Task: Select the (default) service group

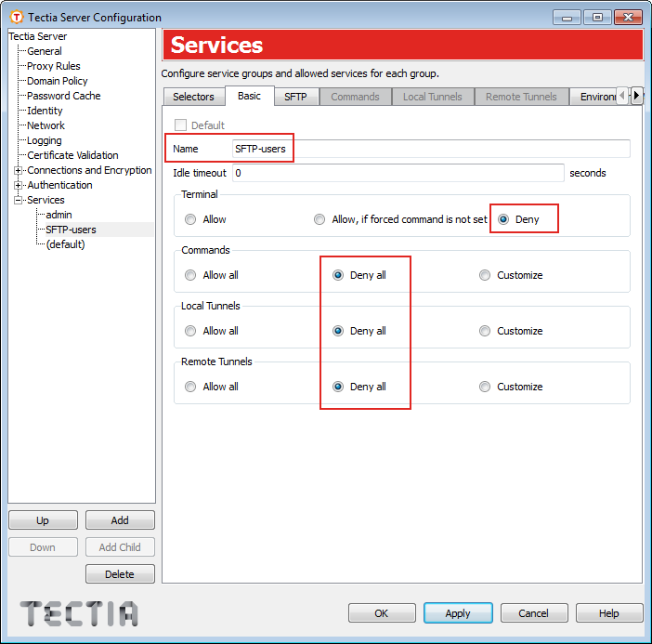Action: tap(65, 244)
